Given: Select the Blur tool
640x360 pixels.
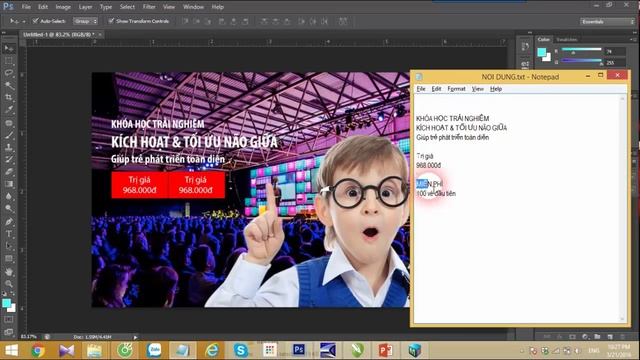Looking at the screenshot, I should pos(9,196).
